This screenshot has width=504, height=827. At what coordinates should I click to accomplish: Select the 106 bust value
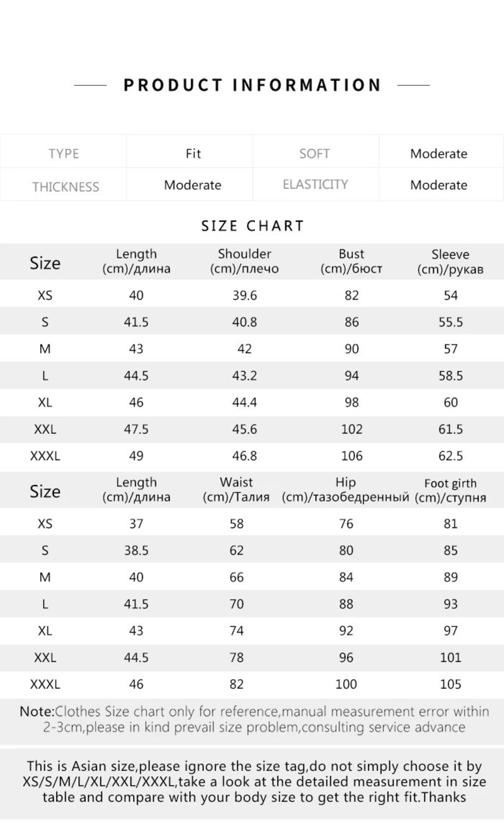tap(352, 456)
